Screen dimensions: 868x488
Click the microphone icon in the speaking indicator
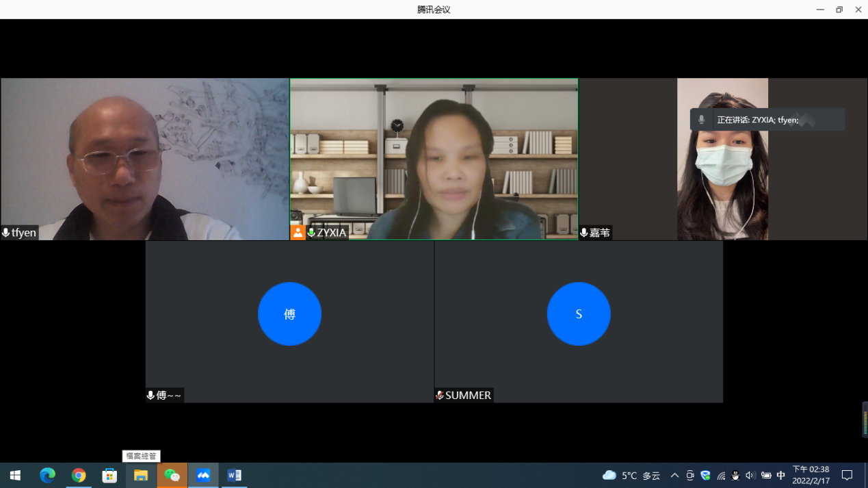[x=701, y=120]
